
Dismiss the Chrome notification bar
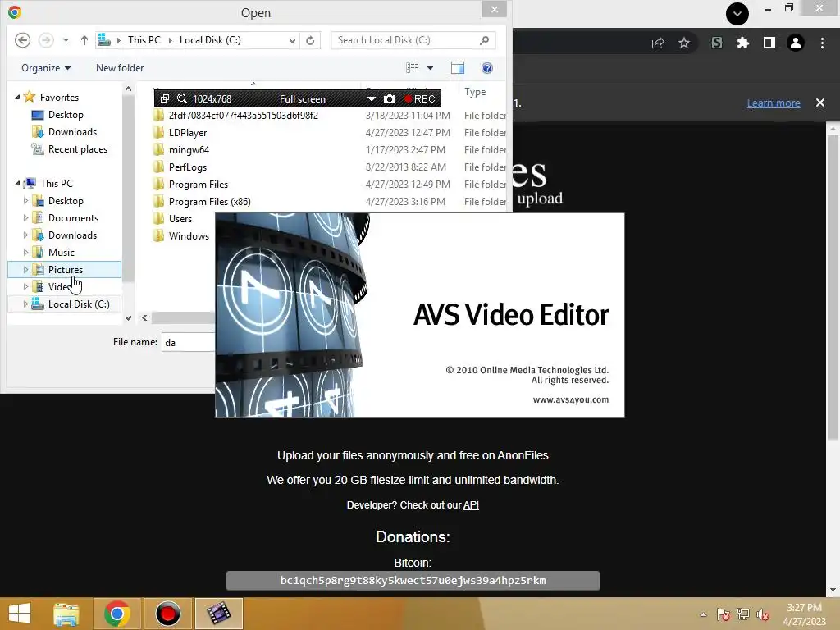(820, 103)
